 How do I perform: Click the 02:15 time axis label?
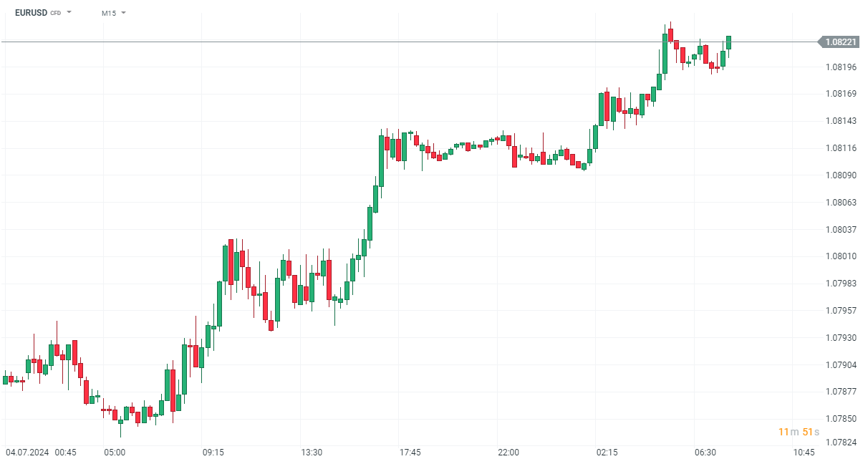pyautogui.click(x=607, y=453)
